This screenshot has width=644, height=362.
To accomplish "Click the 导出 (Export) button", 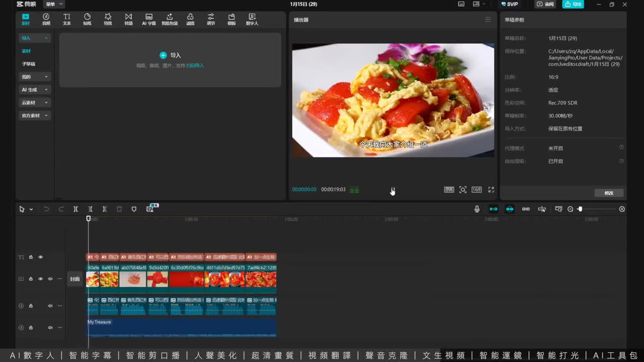I will [x=573, y=5].
